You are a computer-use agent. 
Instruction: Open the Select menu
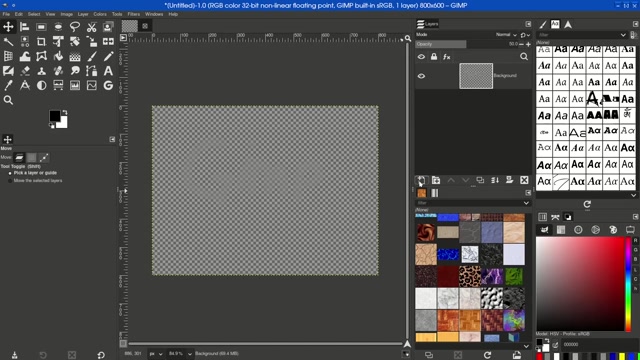coord(34,14)
